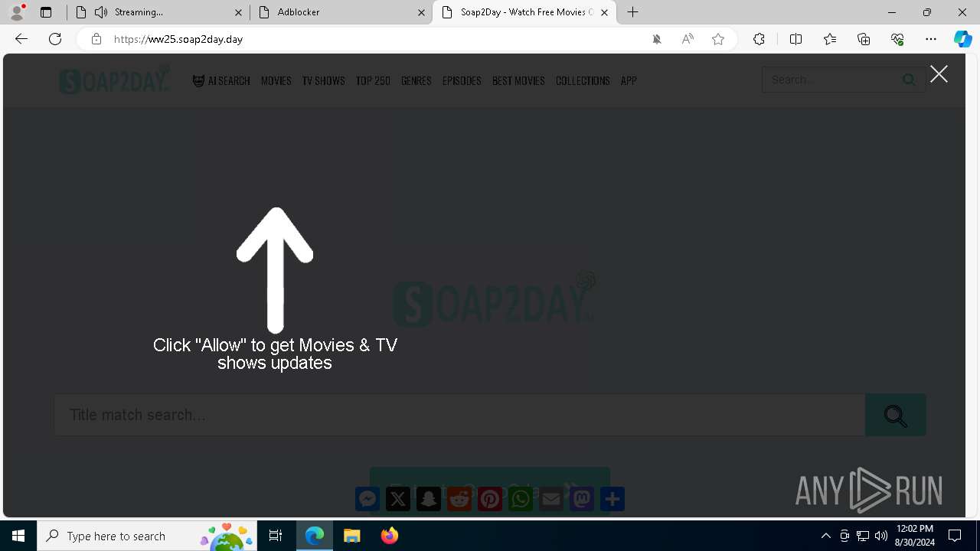Viewport: 980px width, 551px height.
Task: Show hidden system tray icons
Action: tap(825, 536)
